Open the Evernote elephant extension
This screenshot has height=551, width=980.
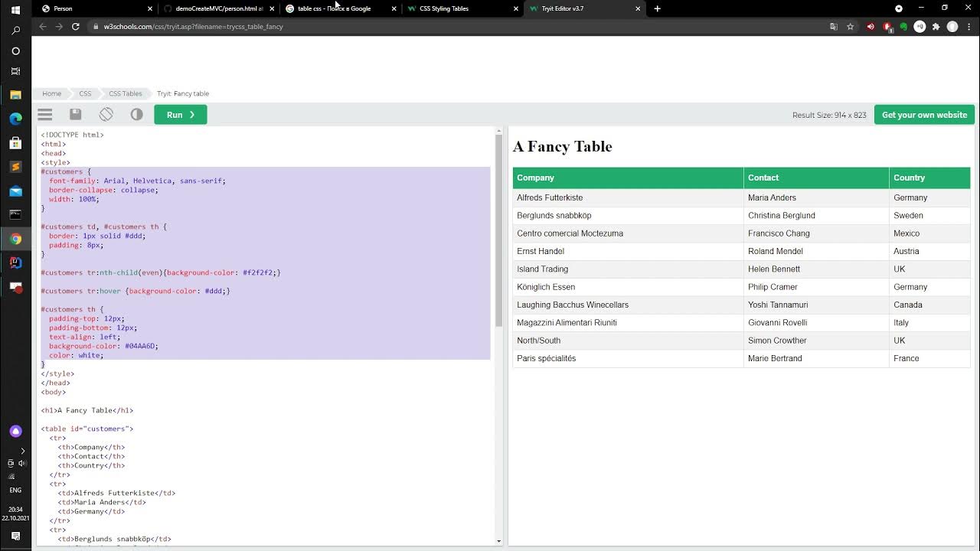903,27
